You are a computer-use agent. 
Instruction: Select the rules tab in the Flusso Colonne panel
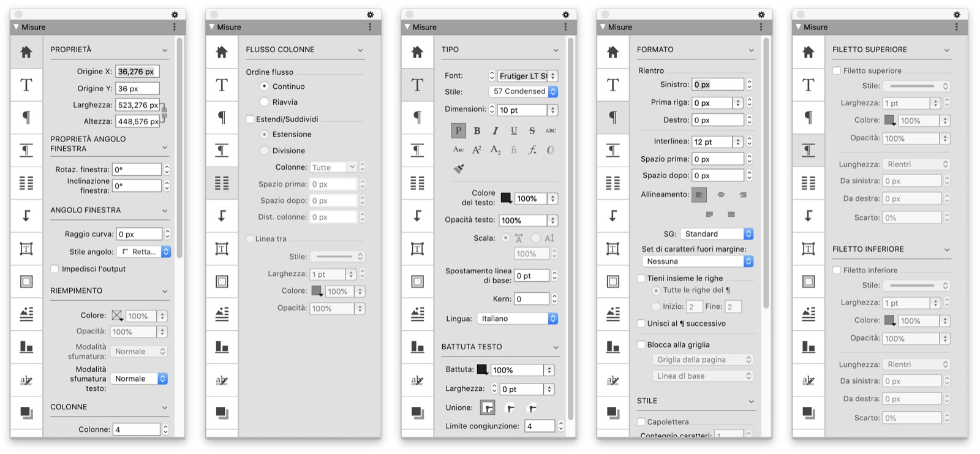(222, 150)
